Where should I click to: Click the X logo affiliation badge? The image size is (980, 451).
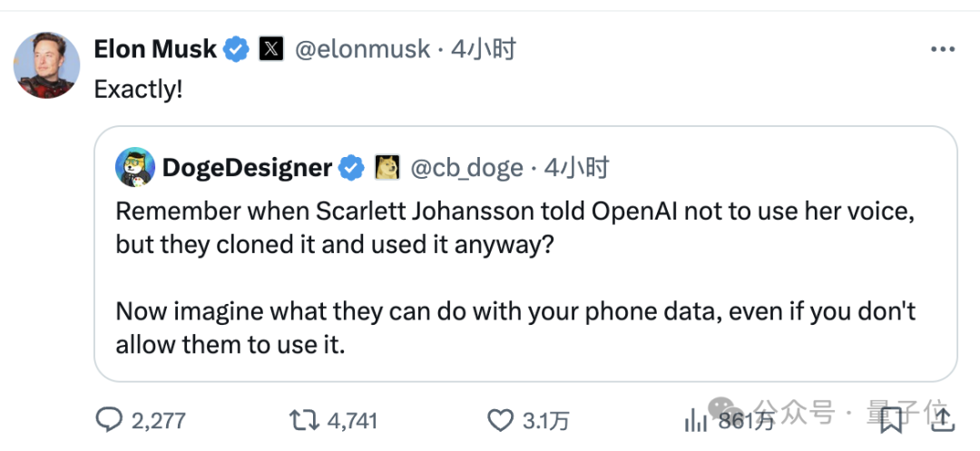click(271, 49)
